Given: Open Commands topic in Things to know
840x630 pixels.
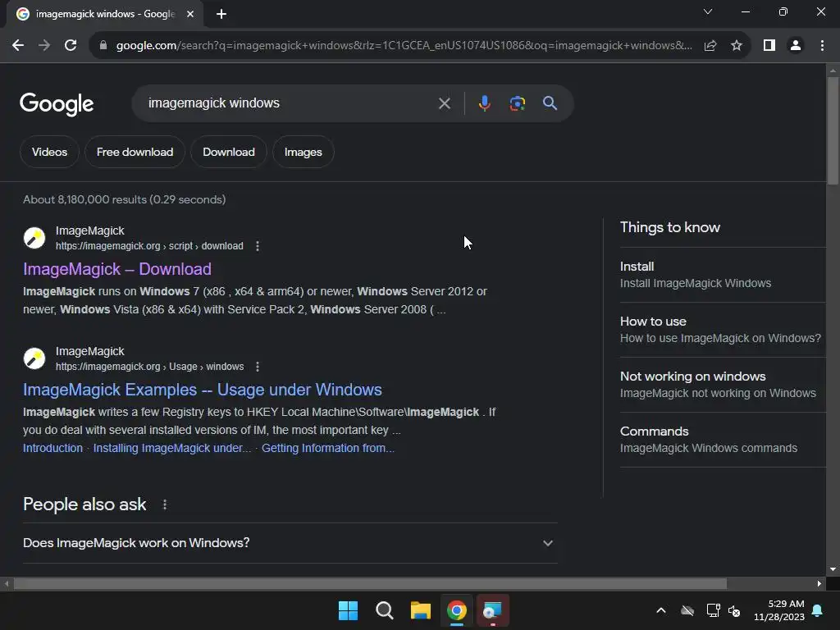Looking at the screenshot, I should [723, 440].
